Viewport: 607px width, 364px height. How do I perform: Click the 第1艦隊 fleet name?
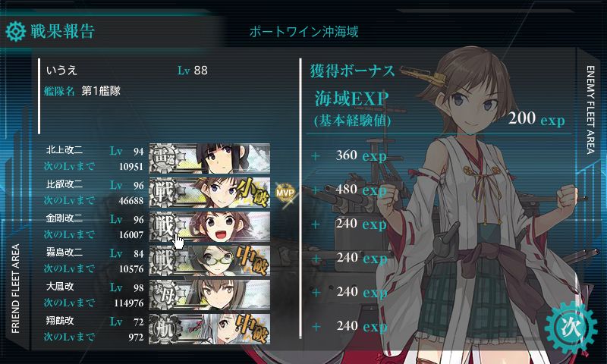[x=101, y=91]
